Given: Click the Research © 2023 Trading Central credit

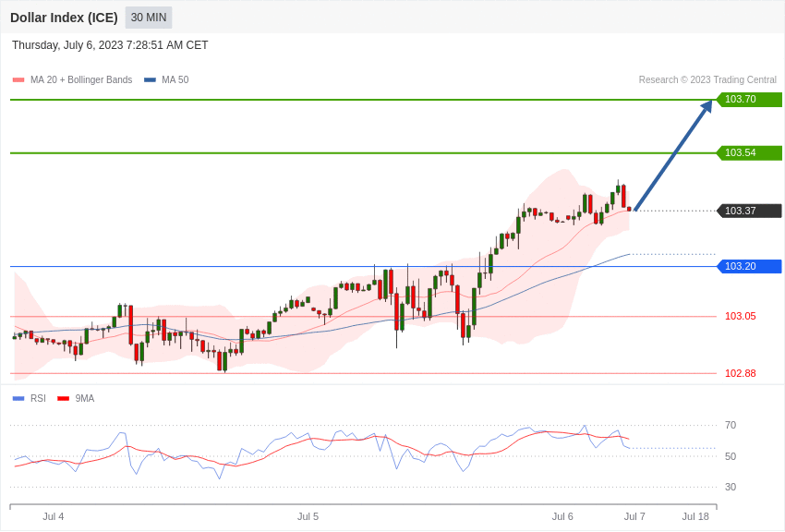Looking at the screenshot, I should (707, 79).
